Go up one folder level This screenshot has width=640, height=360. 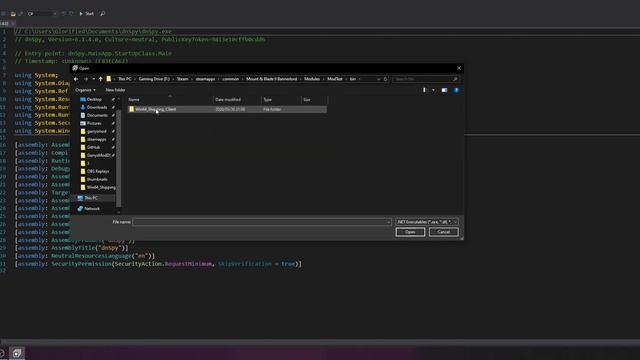[100, 79]
